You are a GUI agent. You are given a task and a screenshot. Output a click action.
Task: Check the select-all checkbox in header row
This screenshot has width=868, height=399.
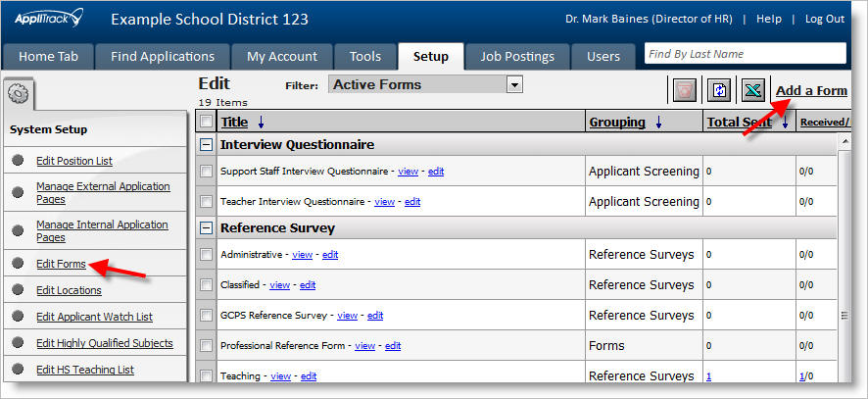point(206,123)
